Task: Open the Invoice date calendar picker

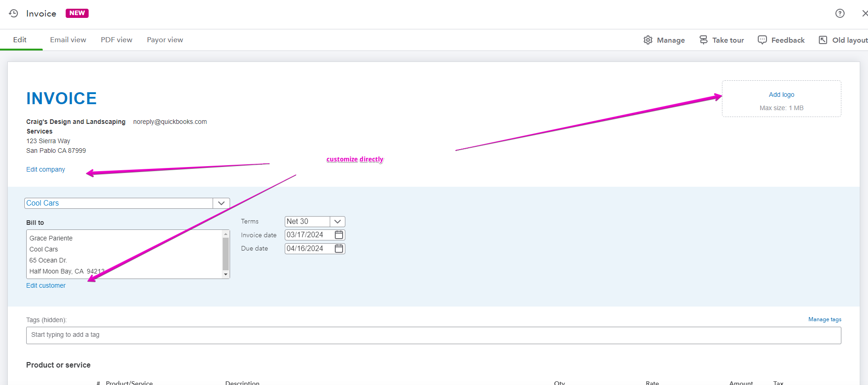Action: pos(339,235)
